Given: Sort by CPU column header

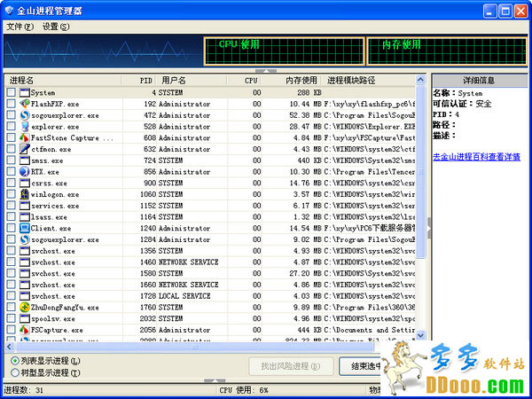Looking at the screenshot, I should point(245,81).
